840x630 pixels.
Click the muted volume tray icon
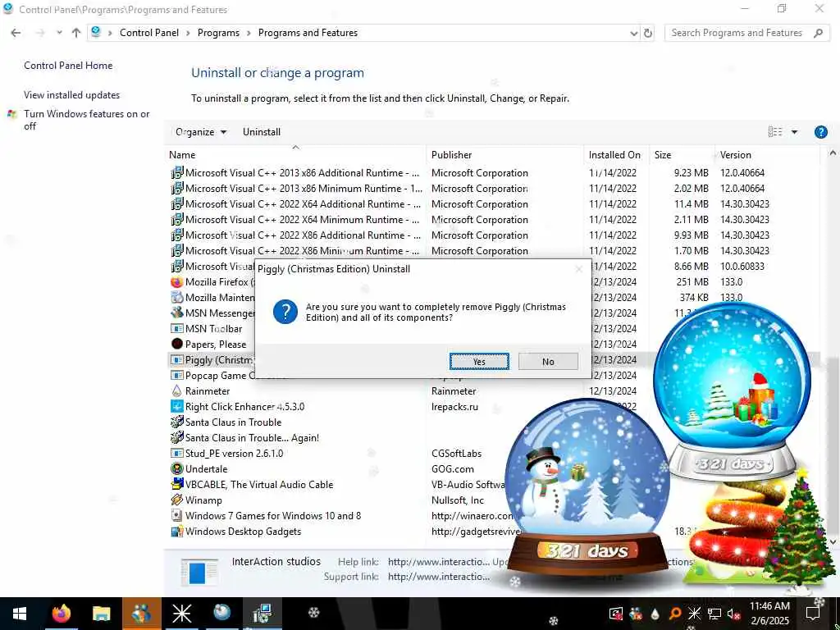[x=733, y=614]
